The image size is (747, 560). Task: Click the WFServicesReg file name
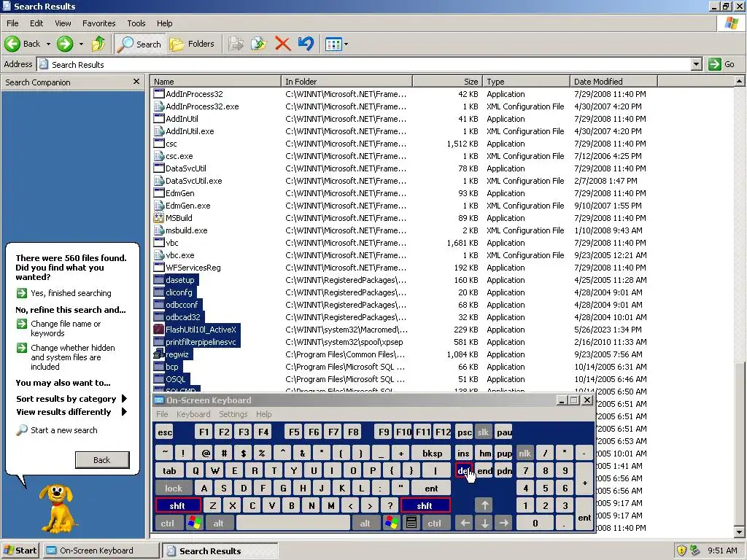pyautogui.click(x=193, y=268)
